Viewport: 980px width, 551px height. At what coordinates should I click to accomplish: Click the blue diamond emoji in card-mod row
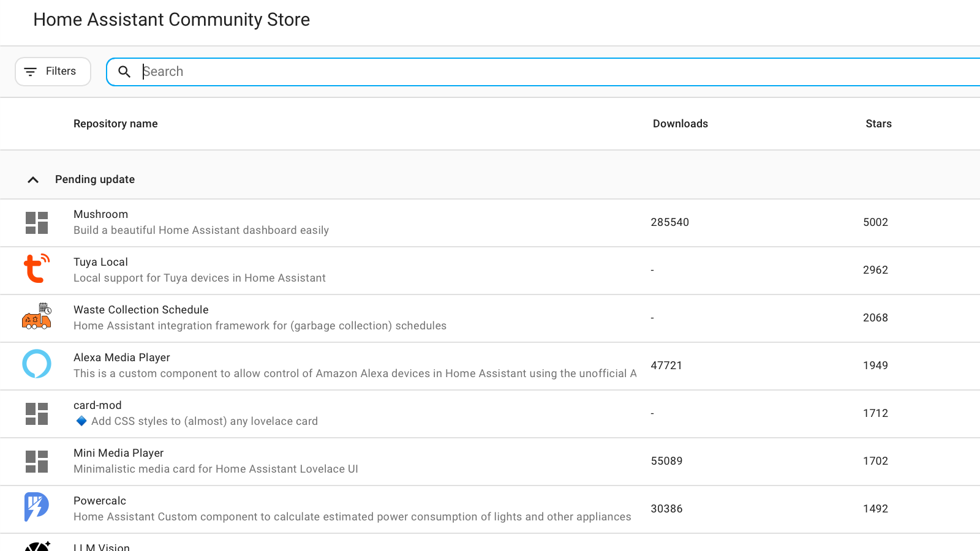81,421
